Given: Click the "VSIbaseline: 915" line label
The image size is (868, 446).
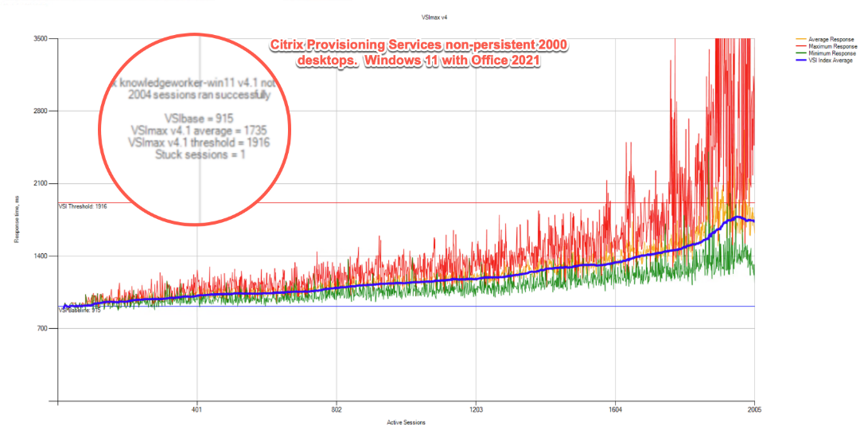Looking at the screenshot, I should tap(80, 311).
